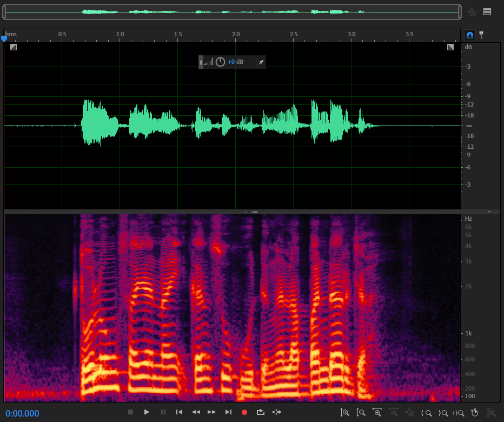The width and height of the screenshot is (504, 422).
Task: Move playhead to next marker
Action: (228, 412)
